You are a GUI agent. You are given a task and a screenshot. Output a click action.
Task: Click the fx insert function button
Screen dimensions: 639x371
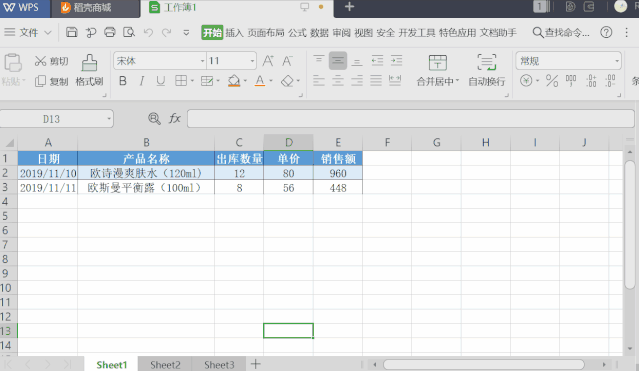tap(175, 119)
